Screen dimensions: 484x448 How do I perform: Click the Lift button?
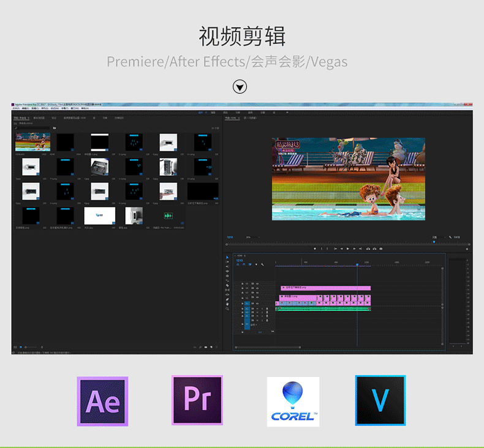(368, 248)
